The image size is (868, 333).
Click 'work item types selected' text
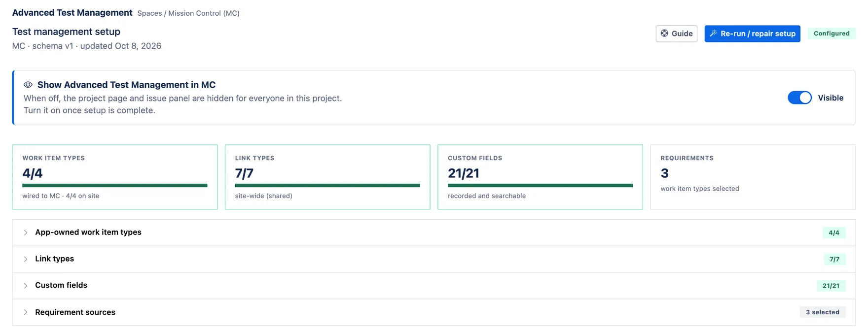[700, 189]
